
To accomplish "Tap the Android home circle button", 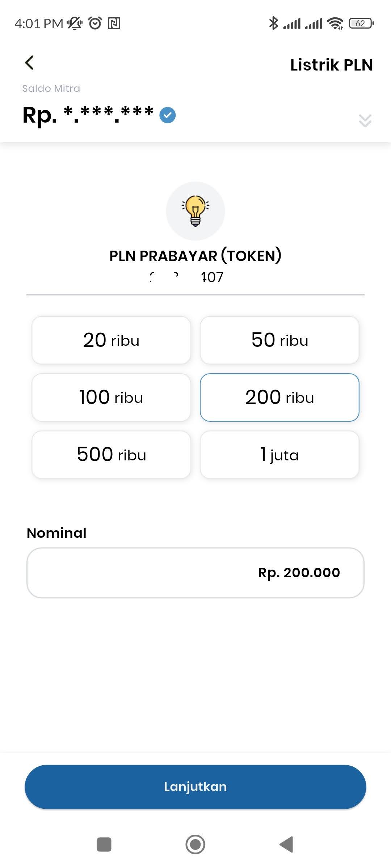I will pyautogui.click(x=195, y=844).
